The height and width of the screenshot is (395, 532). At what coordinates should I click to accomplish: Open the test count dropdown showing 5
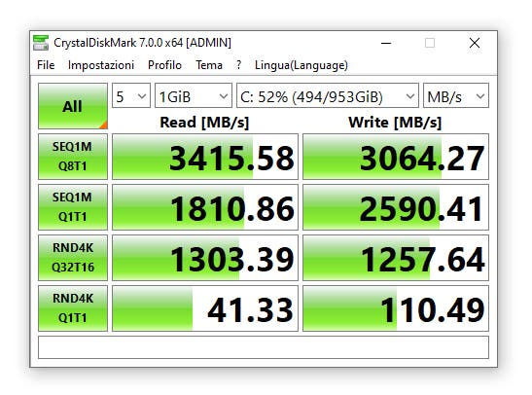point(131,96)
